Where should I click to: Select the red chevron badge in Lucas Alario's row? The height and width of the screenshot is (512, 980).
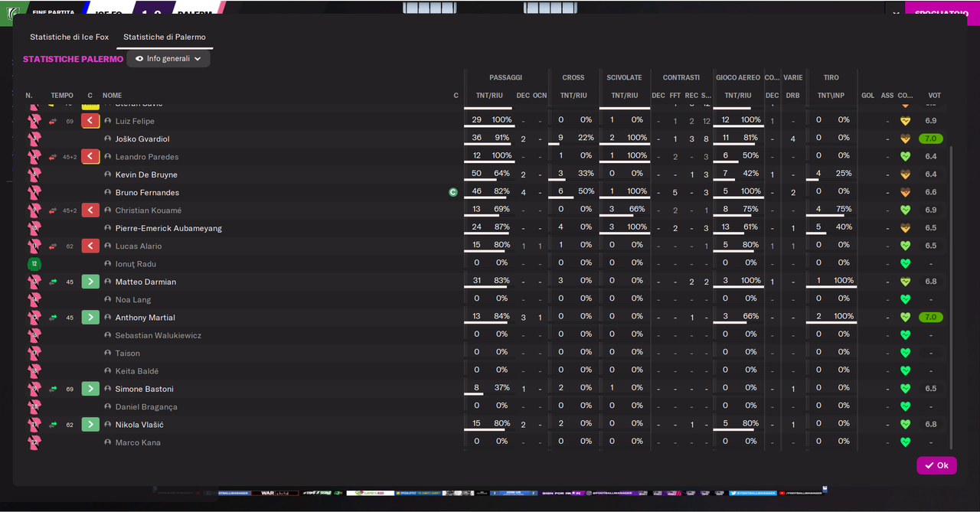click(x=90, y=246)
